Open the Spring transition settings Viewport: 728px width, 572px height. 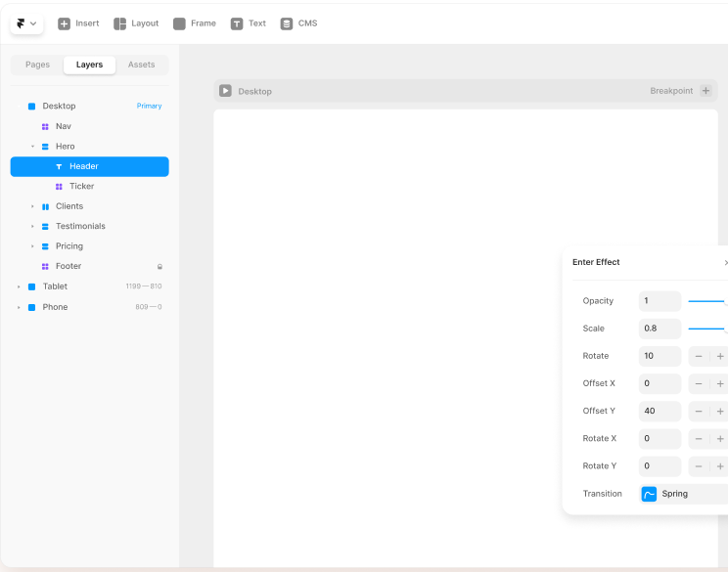(683, 494)
